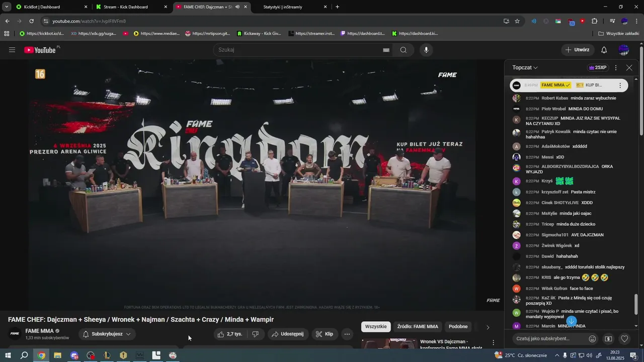
Task: Open Chrome extensions puzzle icon
Action: coord(595,21)
